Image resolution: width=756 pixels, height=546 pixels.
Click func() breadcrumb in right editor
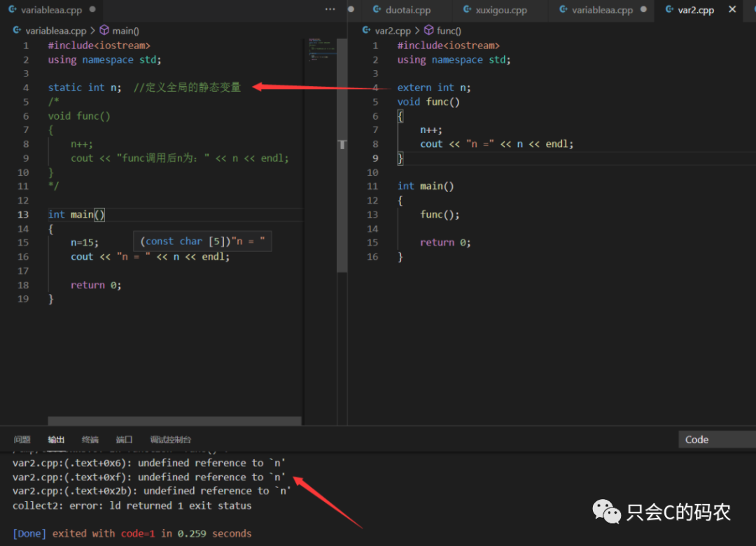449,31
